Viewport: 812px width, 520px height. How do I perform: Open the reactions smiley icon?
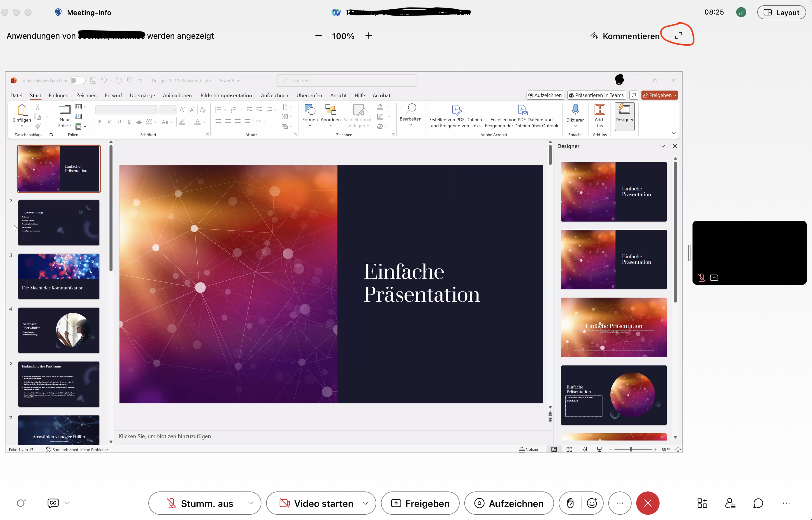click(592, 503)
